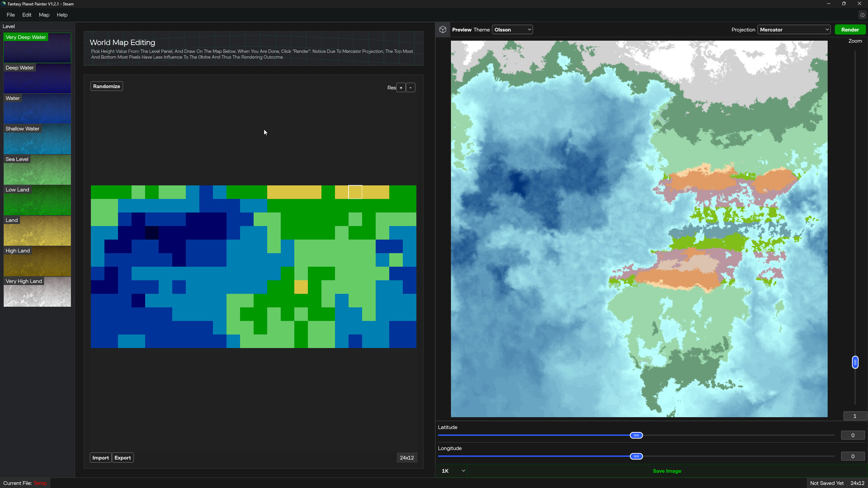This screenshot has width=868, height=488.
Task: Adjust the Latitude slider handle
Action: pos(636,435)
